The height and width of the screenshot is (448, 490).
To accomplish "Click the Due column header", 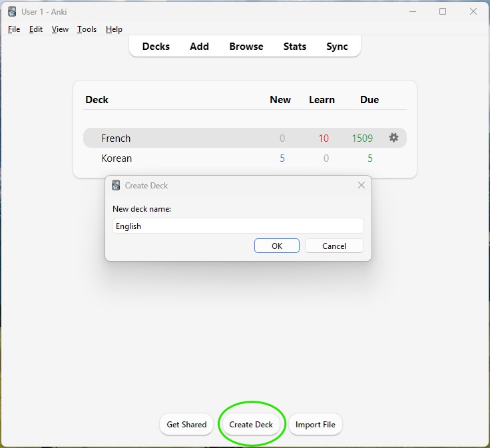I will tap(369, 100).
